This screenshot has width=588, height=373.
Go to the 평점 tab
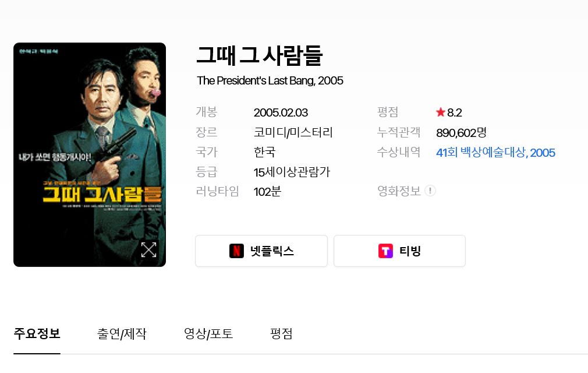point(281,333)
